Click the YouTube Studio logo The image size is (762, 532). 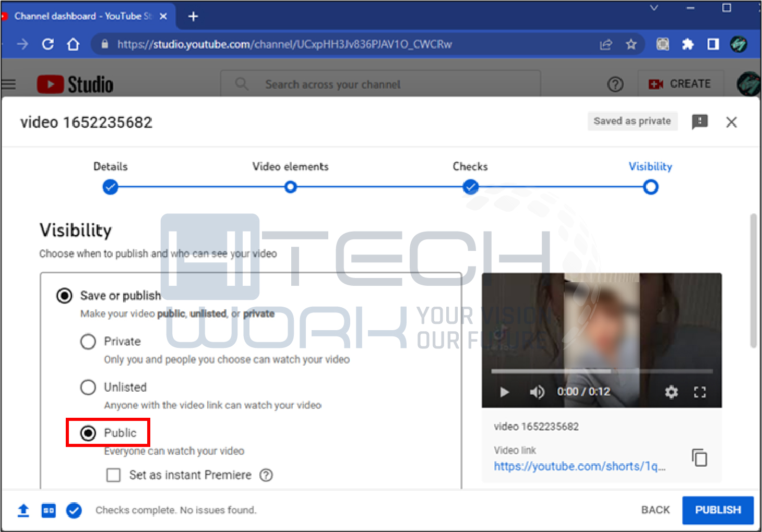(x=75, y=84)
